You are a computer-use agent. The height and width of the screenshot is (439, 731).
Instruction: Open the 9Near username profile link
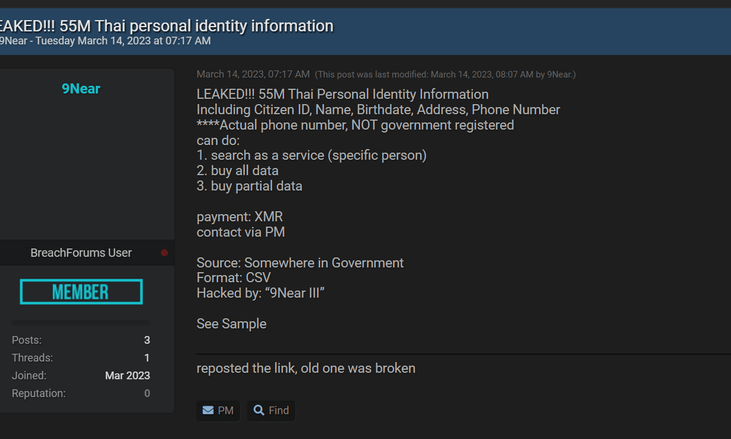point(81,89)
